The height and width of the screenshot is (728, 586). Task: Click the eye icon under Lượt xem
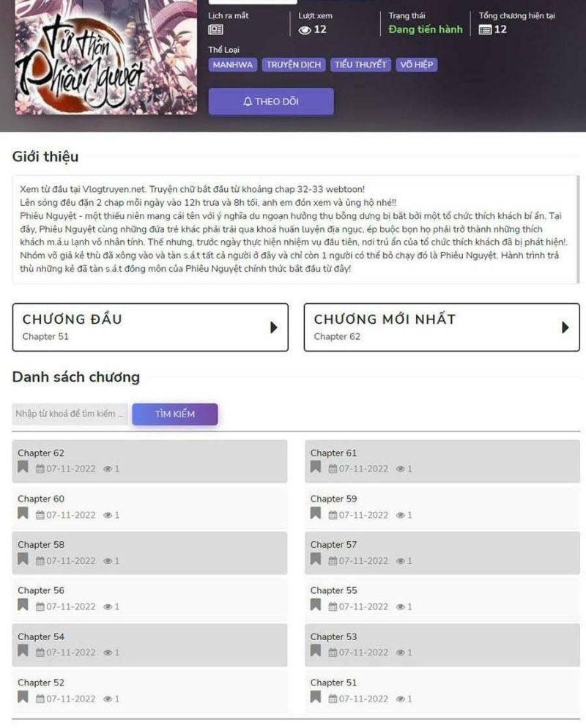point(305,30)
